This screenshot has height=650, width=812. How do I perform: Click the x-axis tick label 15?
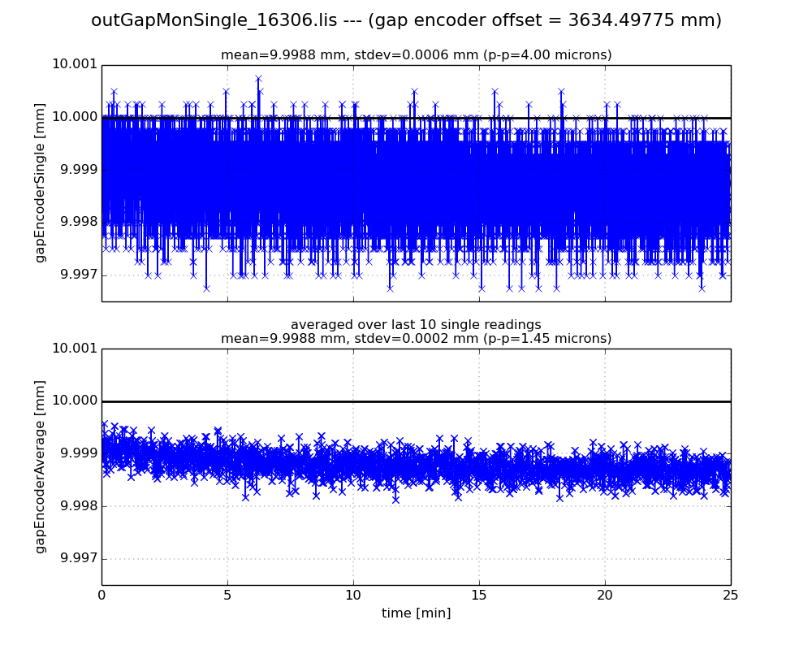coord(479,596)
